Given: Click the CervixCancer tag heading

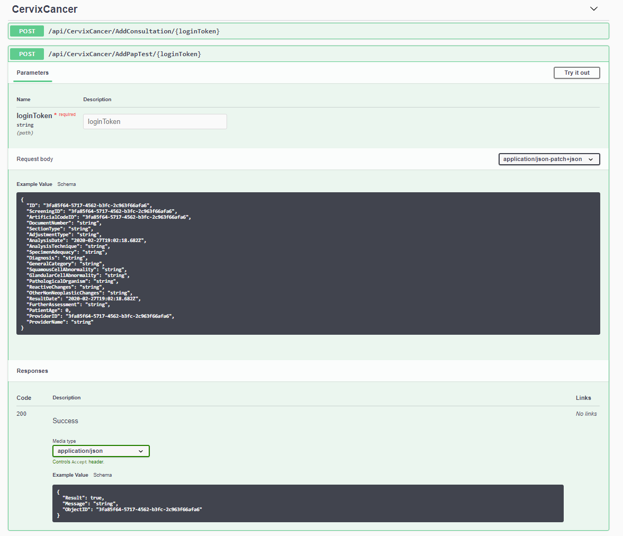Looking at the screenshot, I should click(x=44, y=10).
